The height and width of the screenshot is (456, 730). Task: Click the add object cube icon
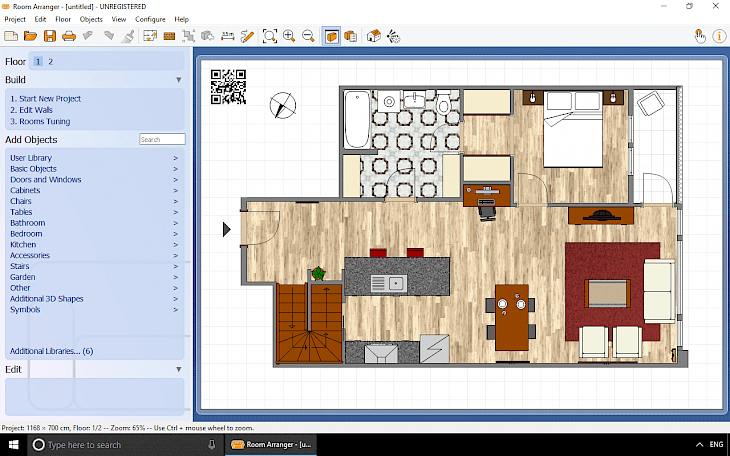207,36
